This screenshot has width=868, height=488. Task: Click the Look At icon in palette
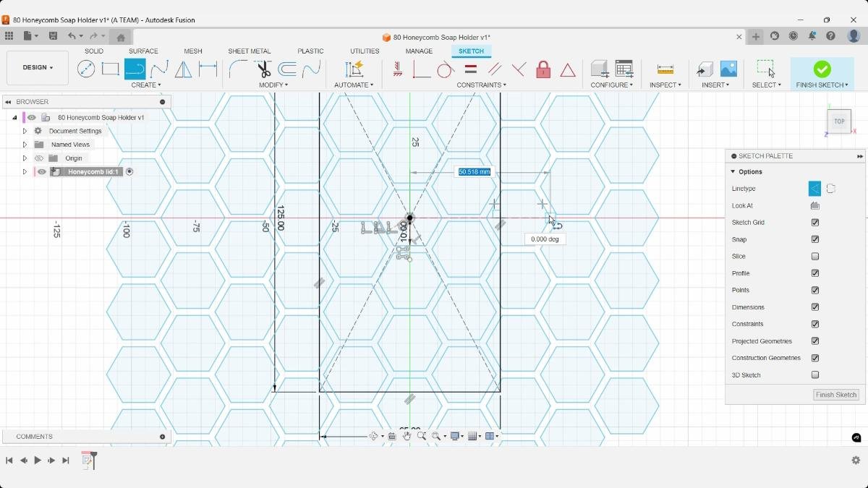815,206
